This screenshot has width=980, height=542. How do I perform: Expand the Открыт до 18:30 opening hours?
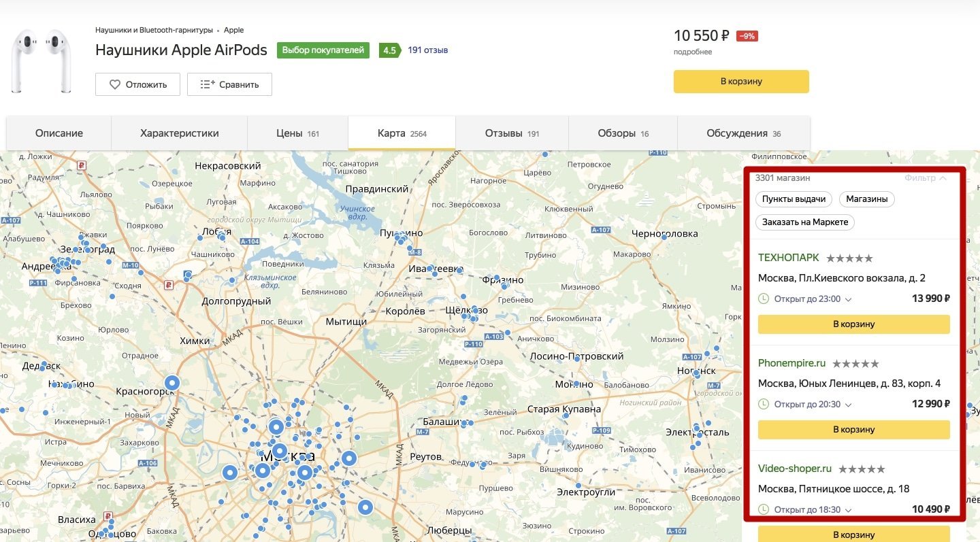tap(813, 509)
